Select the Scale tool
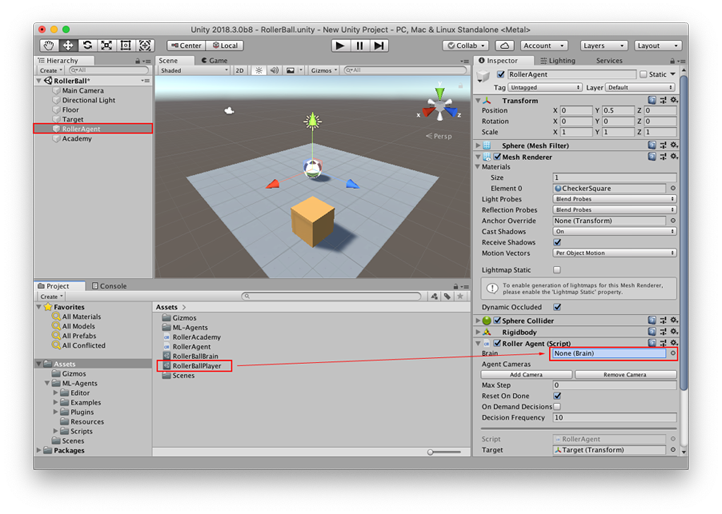The image size is (722, 514). (x=106, y=45)
